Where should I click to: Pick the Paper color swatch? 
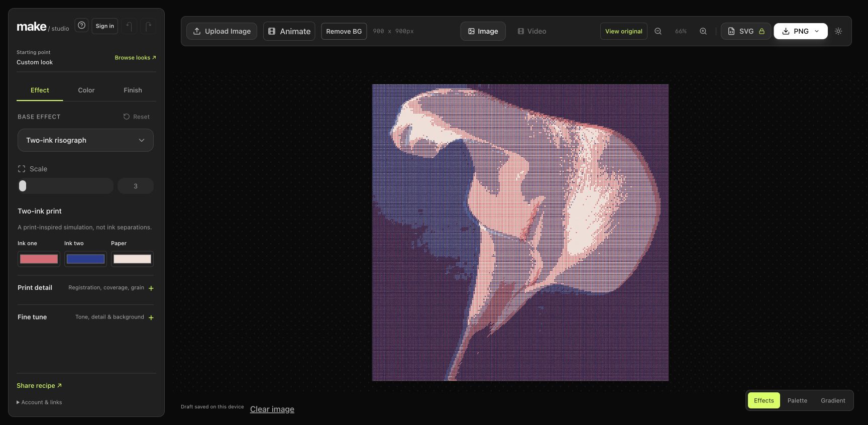(x=132, y=259)
